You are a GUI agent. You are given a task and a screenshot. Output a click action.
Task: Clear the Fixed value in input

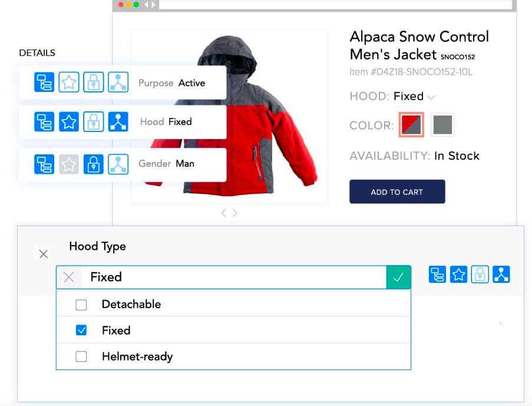[x=69, y=278]
